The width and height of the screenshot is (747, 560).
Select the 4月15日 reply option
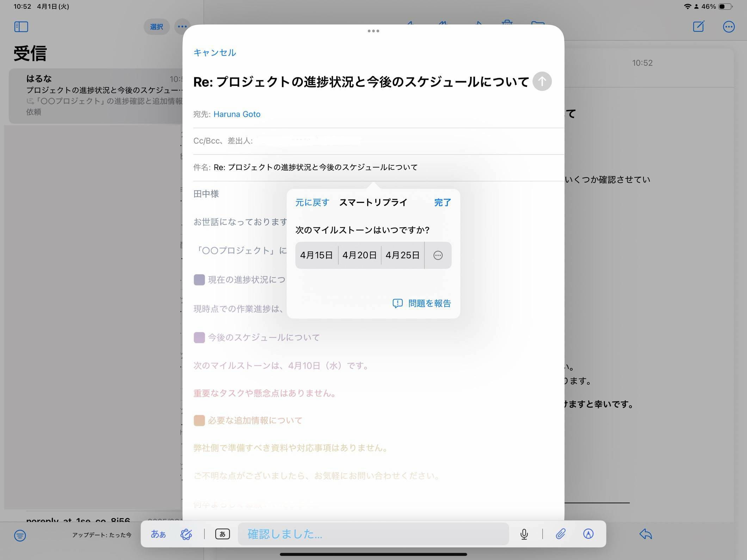[316, 255]
